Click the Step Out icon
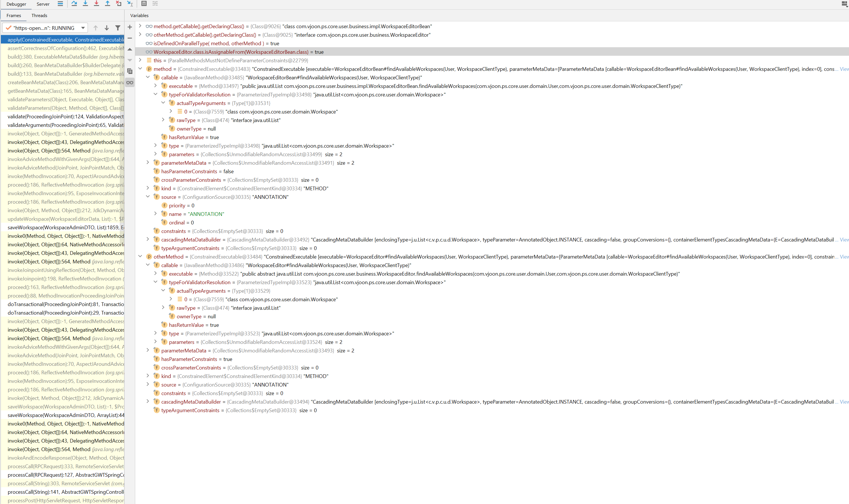Image resolution: width=849 pixels, height=504 pixels. tap(107, 4)
